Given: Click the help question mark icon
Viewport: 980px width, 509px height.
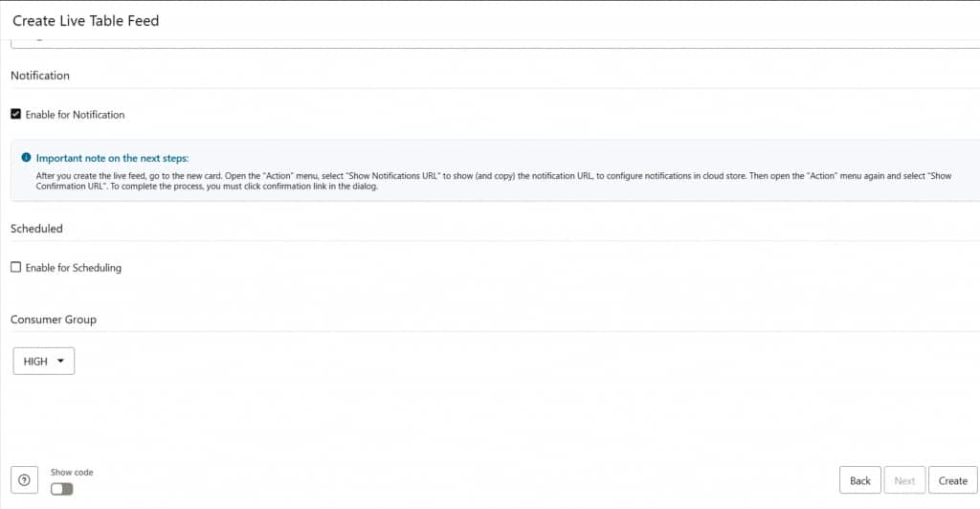Looking at the screenshot, I should [24, 479].
